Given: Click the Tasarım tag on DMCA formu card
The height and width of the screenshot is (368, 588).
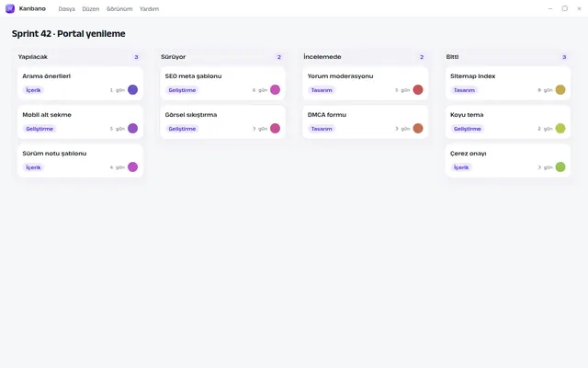Looking at the screenshot, I should (x=322, y=129).
